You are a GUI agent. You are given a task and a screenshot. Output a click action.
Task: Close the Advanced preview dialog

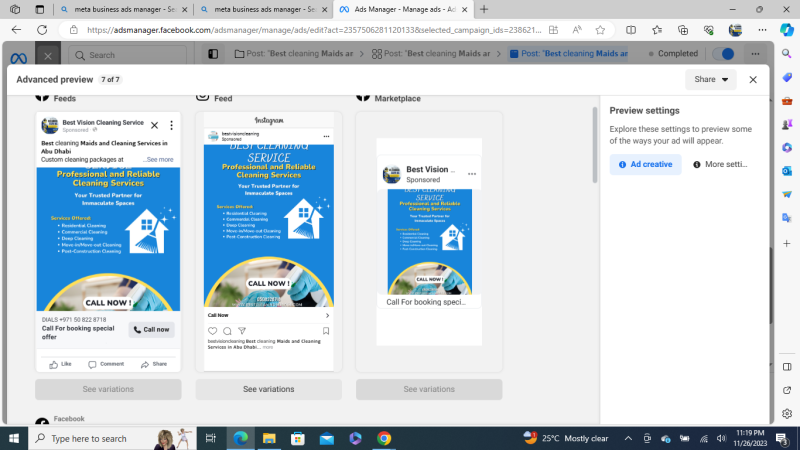coord(753,80)
